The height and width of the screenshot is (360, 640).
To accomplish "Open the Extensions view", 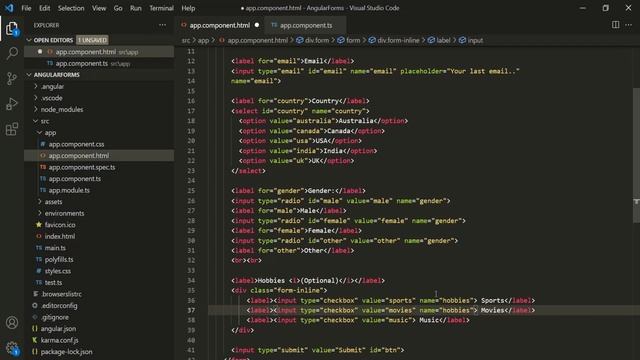I will click(12, 129).
